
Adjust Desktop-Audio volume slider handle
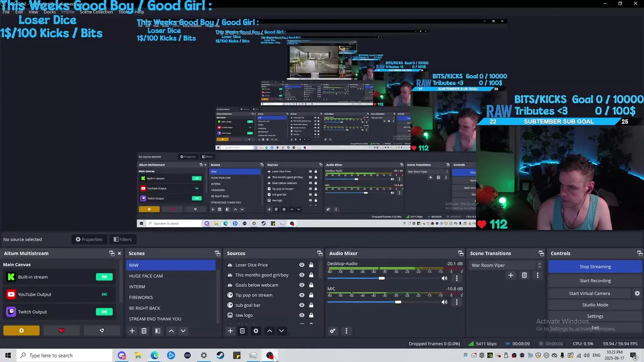[382, 278]
